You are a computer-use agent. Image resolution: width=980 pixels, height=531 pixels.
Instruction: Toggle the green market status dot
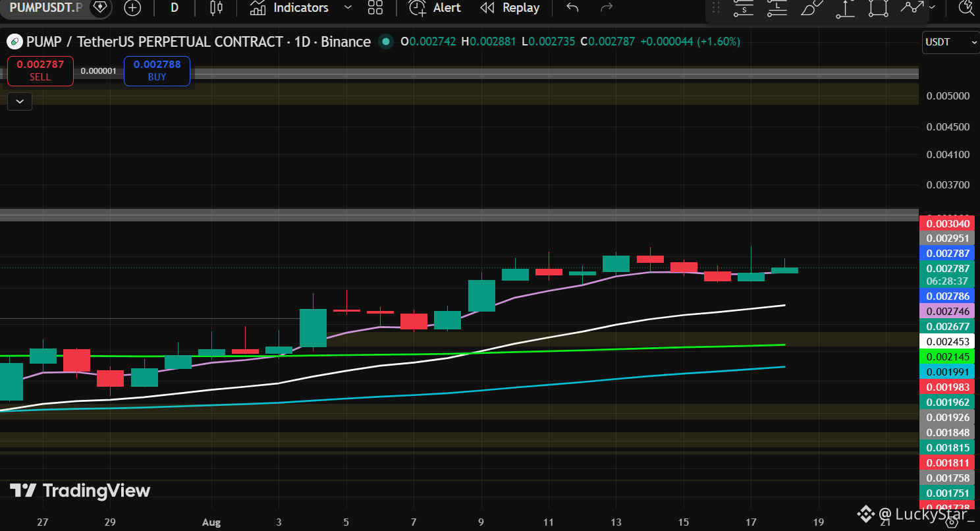coord(386,42)
